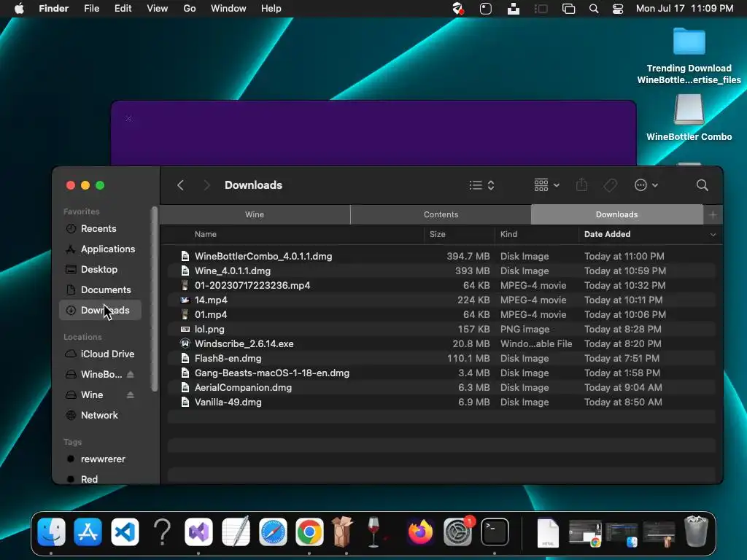This screenshot has height=560, width=747.
Task: Open Spotlight search in menu bar
Action: click(x=594, y=9)
